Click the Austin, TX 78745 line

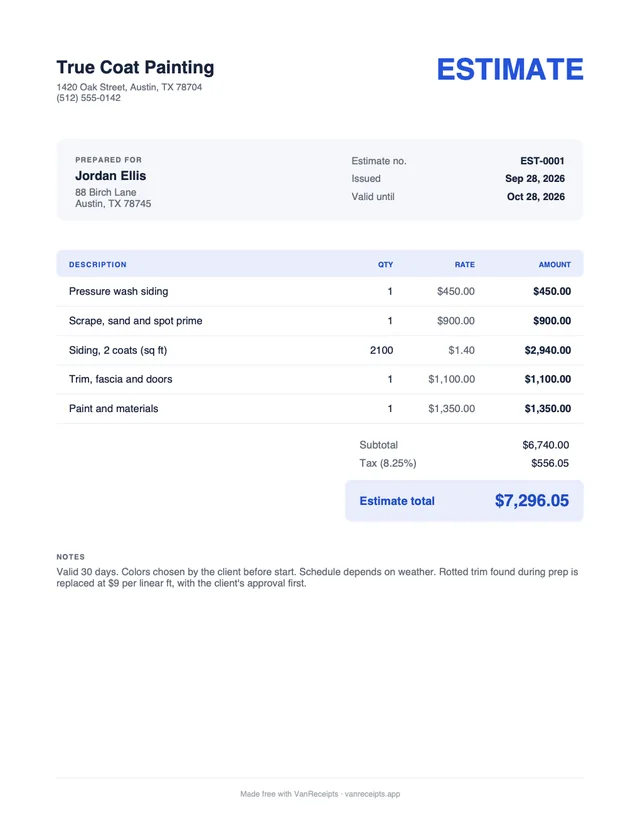(113, 204)
